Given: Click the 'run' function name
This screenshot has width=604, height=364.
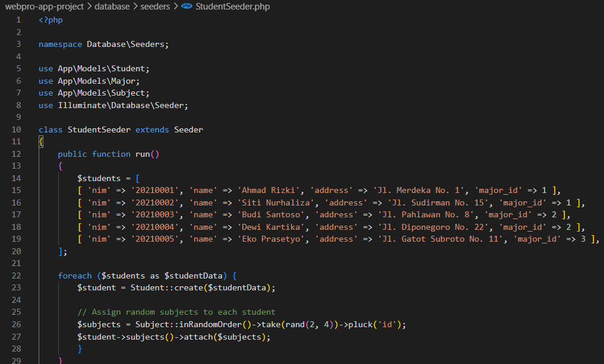Looking at the screenshot, I should tap(143, 154).
